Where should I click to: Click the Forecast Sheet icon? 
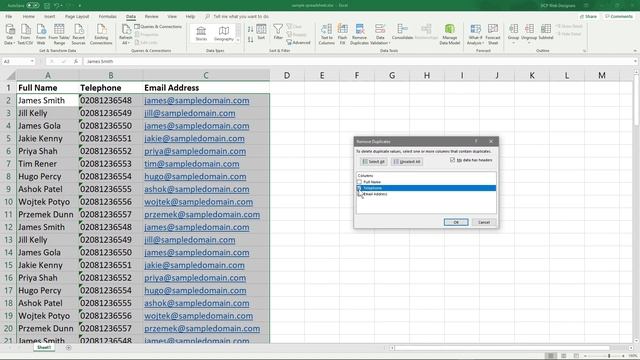tap(493, 34)
